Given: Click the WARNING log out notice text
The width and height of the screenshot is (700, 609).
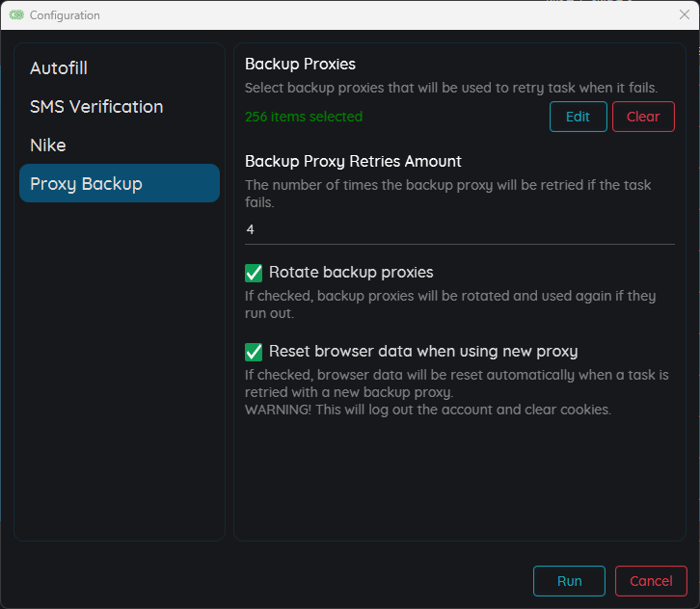Looking at the screenshot, I should (428, 410).
